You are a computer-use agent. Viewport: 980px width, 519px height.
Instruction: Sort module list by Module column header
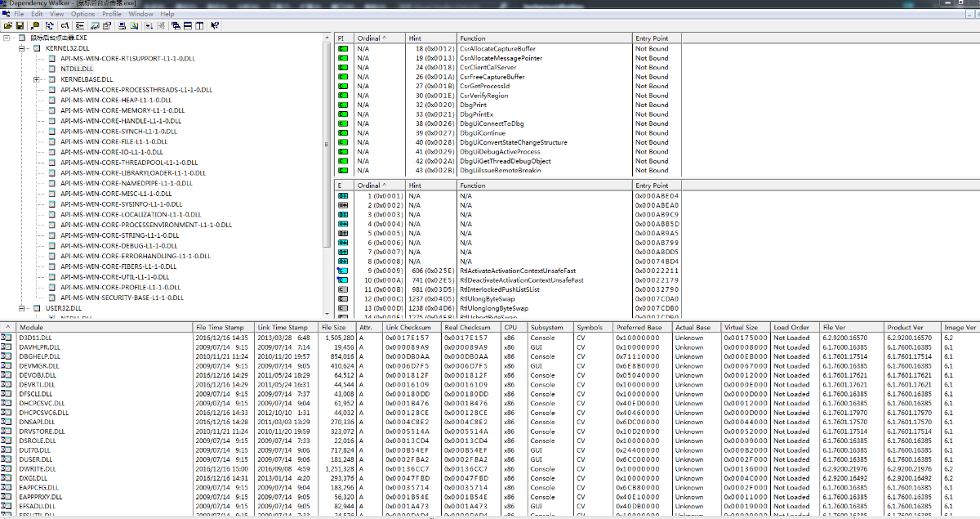click(x=105, y=328)
